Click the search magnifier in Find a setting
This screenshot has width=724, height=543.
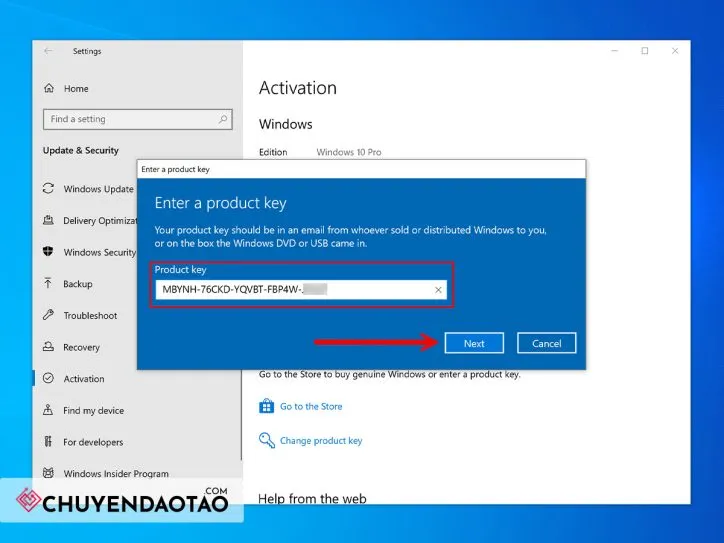(x=223, y=119)
